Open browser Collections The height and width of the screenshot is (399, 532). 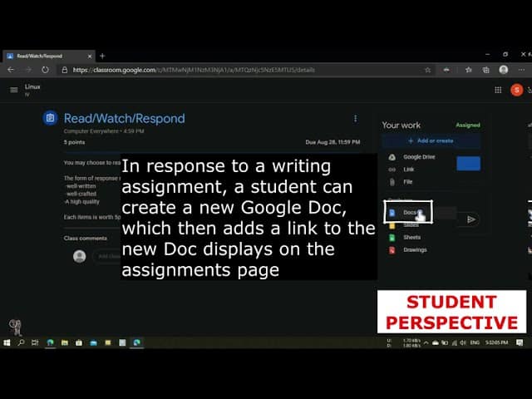pos(485,70)
